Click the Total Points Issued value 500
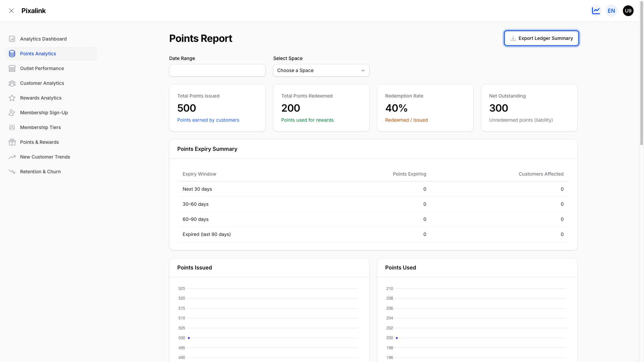 coord(186,108)
